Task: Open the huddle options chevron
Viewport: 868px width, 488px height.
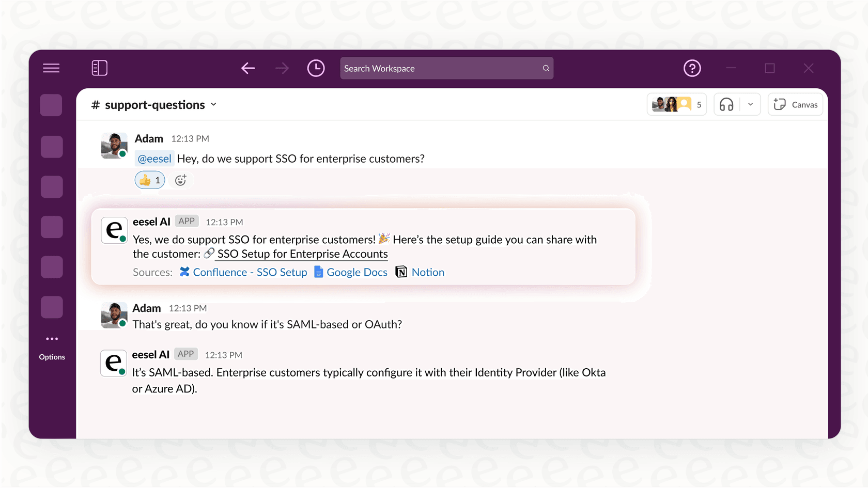Action: [x=751, y=104]
